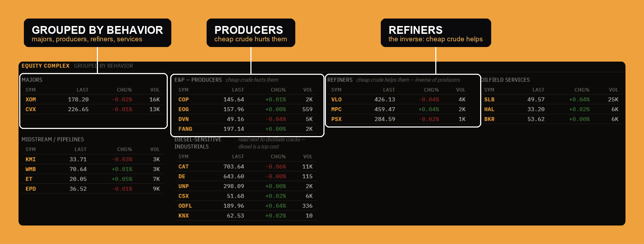Click the FANG ticker

tap(185, 129)
